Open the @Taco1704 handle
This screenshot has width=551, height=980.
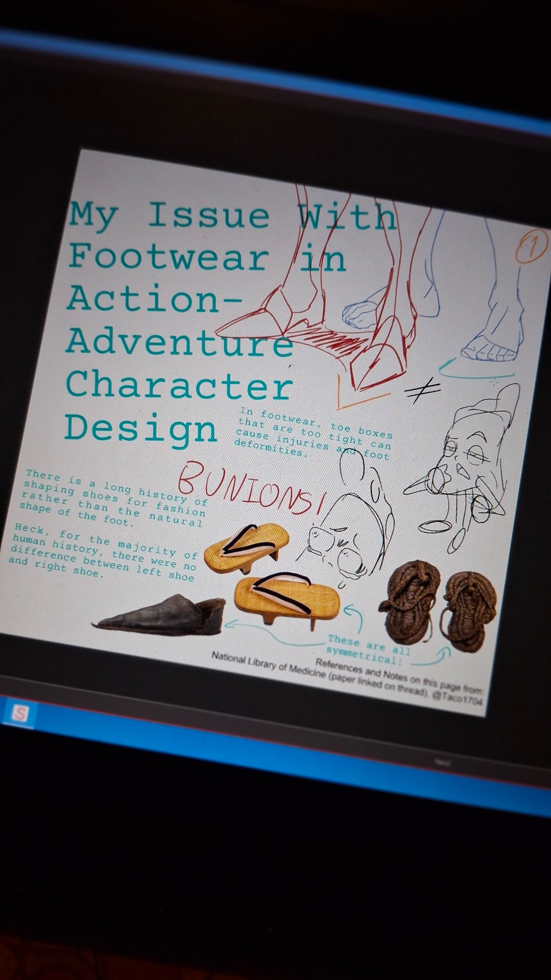[458, 699]
